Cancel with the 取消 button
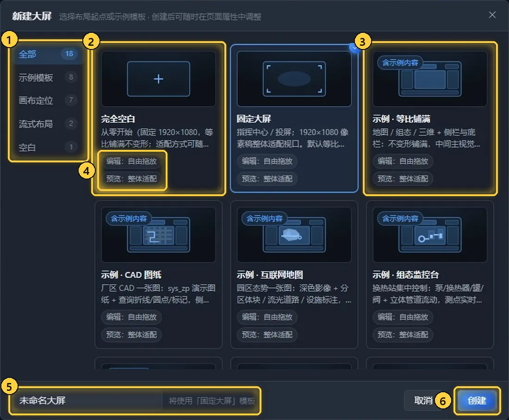The width and height of the screenshot is (509, 420). [423, 401]
